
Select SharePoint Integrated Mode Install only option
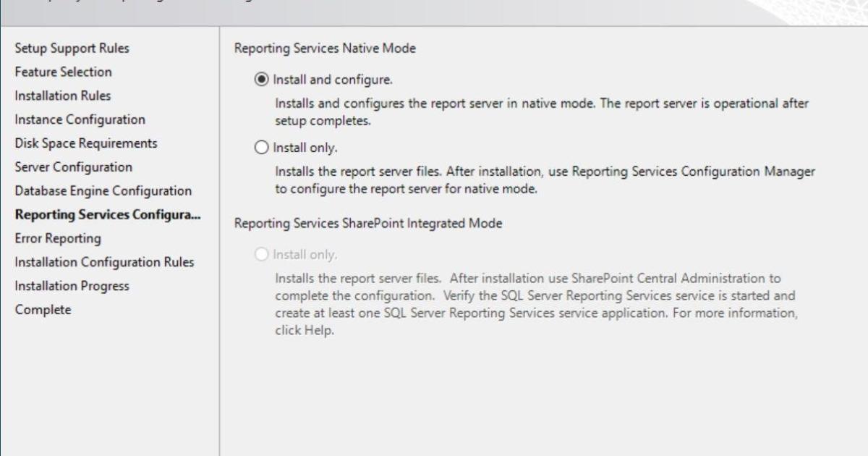tap(263, 255)
